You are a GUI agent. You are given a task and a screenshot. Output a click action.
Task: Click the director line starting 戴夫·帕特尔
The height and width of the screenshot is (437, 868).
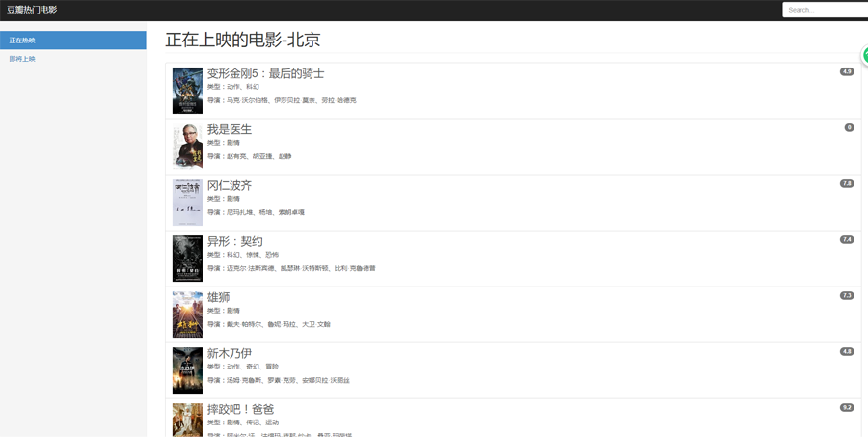point(268,324)
